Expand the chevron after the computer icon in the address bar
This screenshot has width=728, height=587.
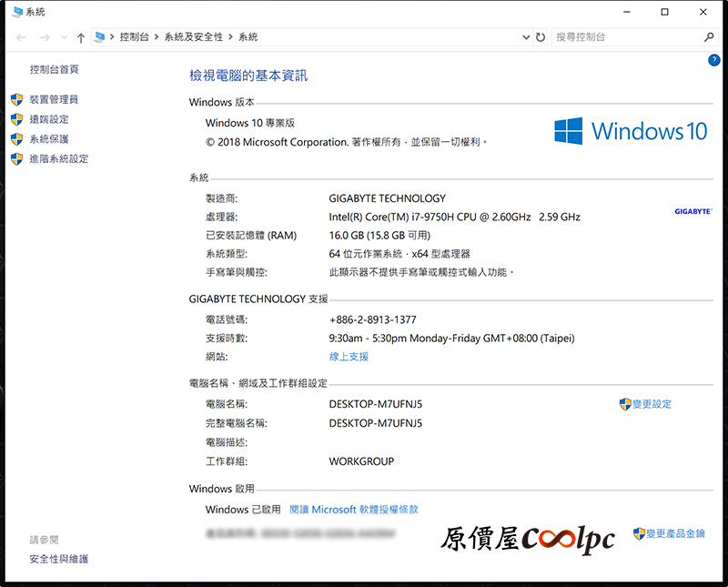click(x=112, y=37)
